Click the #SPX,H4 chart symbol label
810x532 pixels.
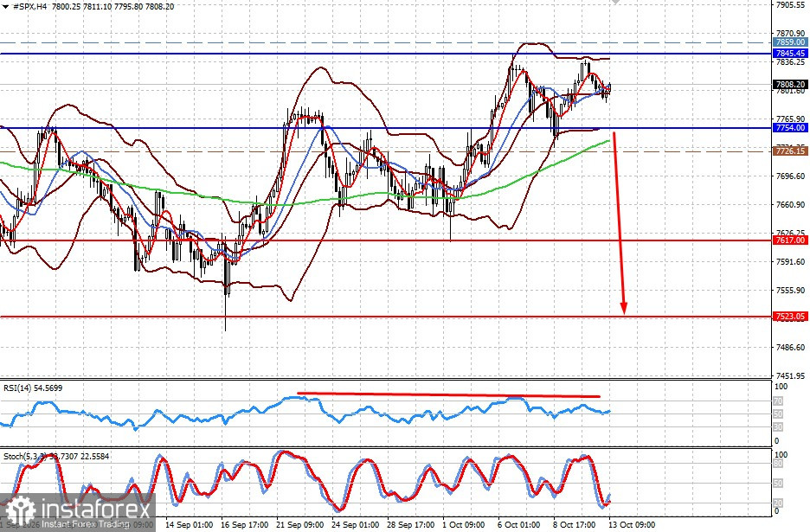[29, 7]
